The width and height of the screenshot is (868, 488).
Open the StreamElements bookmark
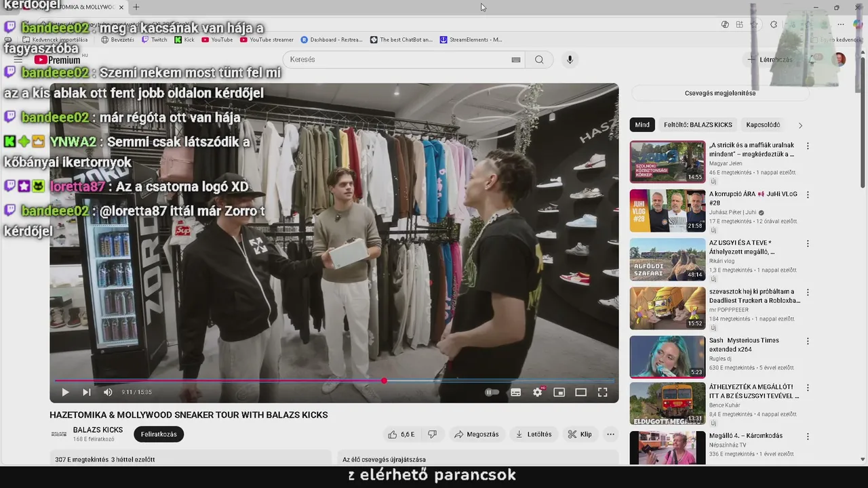point(471,39)
